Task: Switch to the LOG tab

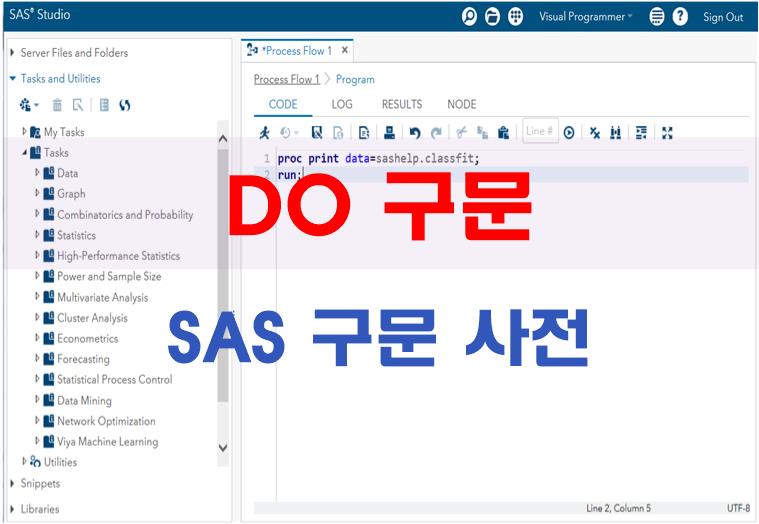Action: point(342,104)
